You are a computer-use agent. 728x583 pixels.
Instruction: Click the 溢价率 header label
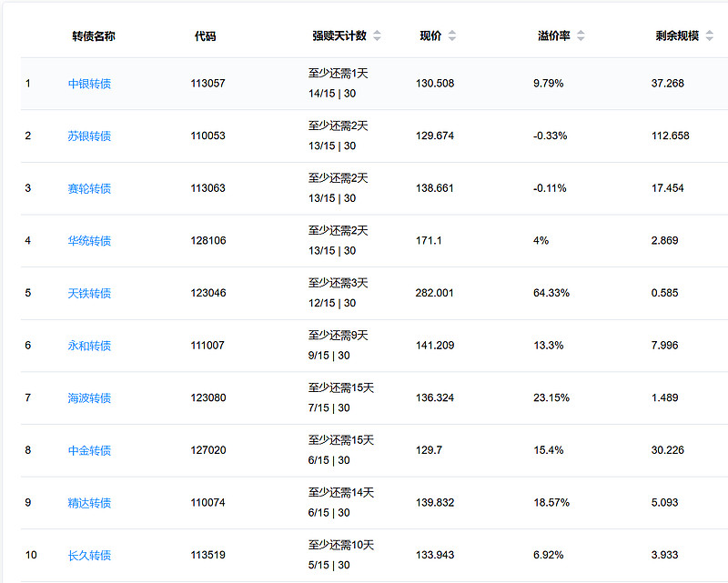(x=554, y=35)
